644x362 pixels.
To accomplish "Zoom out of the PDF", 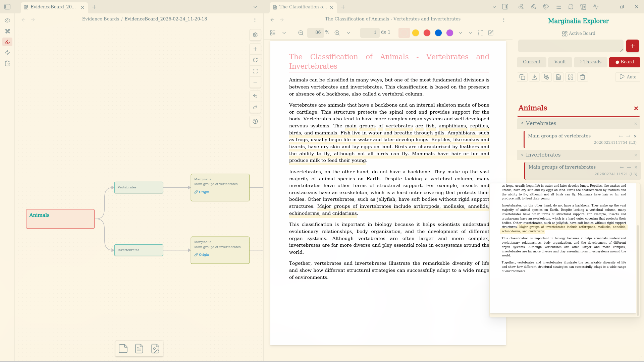I will tap(301, 33).
